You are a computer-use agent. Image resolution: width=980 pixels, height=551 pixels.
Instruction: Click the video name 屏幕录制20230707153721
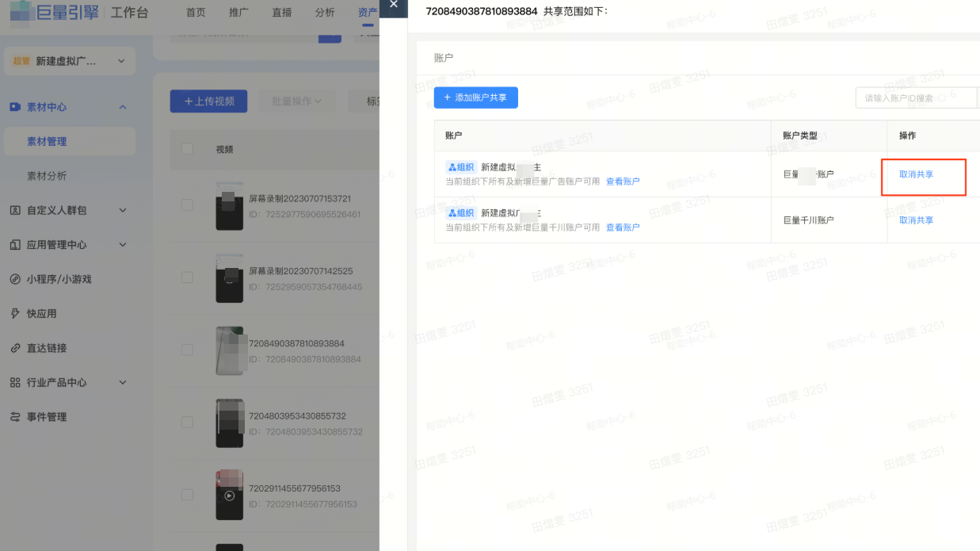(x=299, y=199)
